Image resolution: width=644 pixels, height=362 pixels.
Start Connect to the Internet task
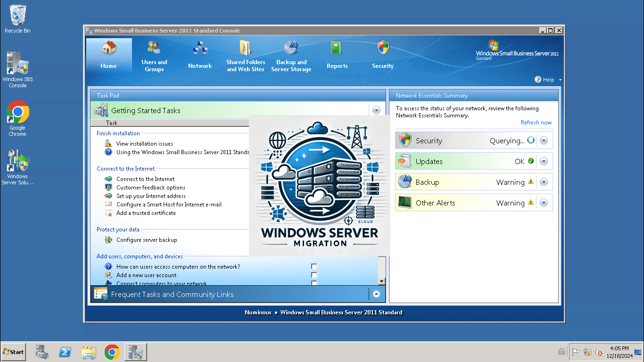[145, 179]
